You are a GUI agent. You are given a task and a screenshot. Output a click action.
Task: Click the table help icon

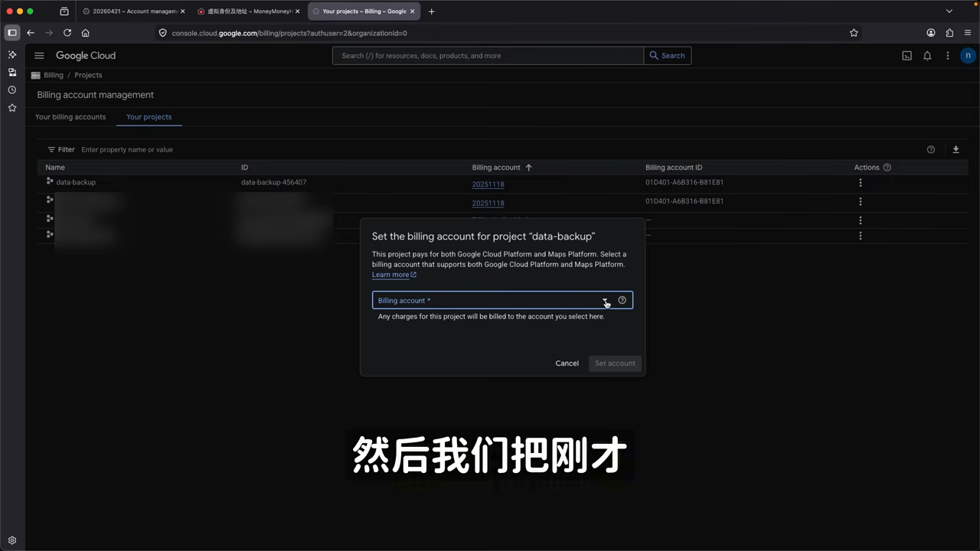click(x=931, y=150)
